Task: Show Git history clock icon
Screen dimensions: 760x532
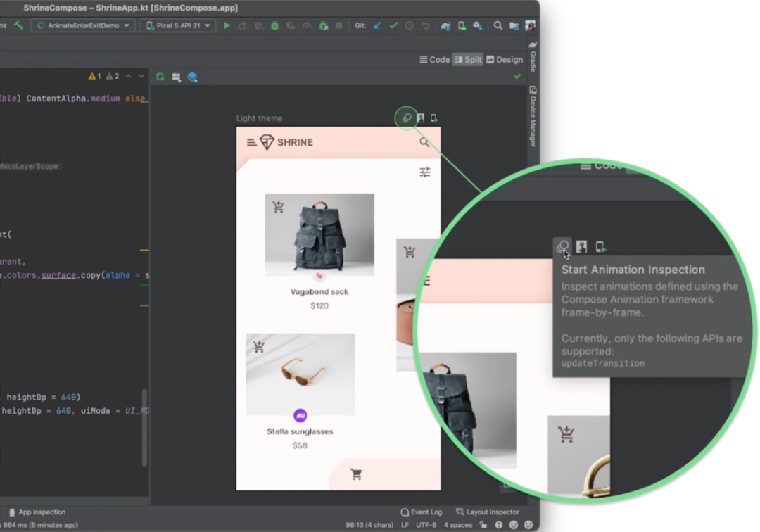Action: pos(410,25)
